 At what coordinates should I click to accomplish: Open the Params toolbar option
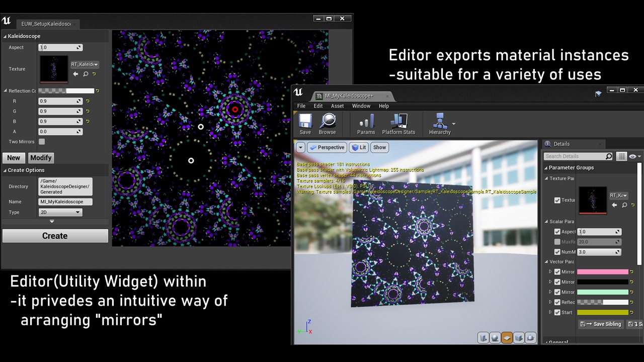pyautogui.click(x=366, y=124)
